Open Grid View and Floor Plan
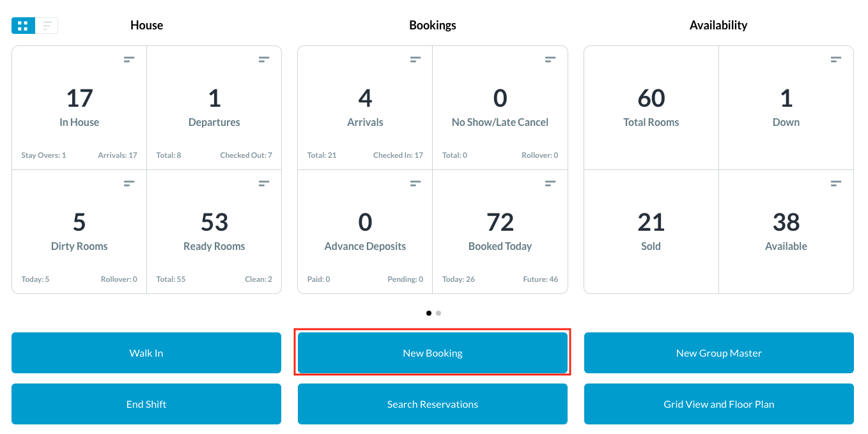Image resolution: width=868 pixels, height=434 pixels. (718, 404)
